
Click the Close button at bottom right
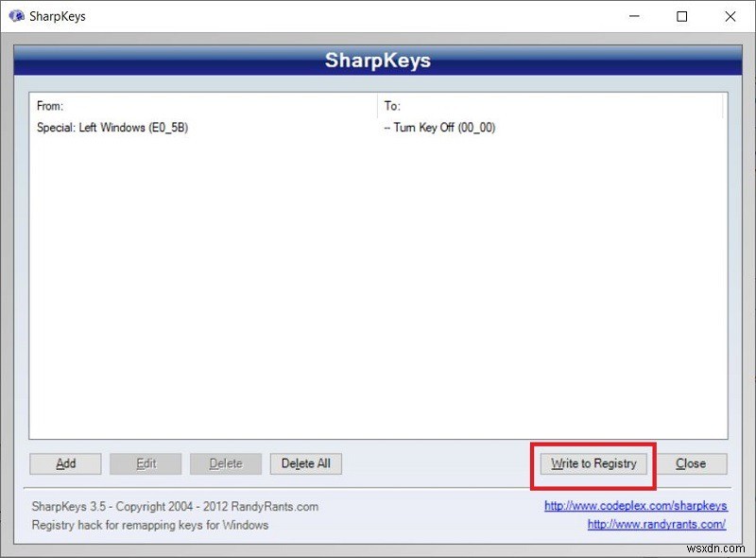pos(693,463)
